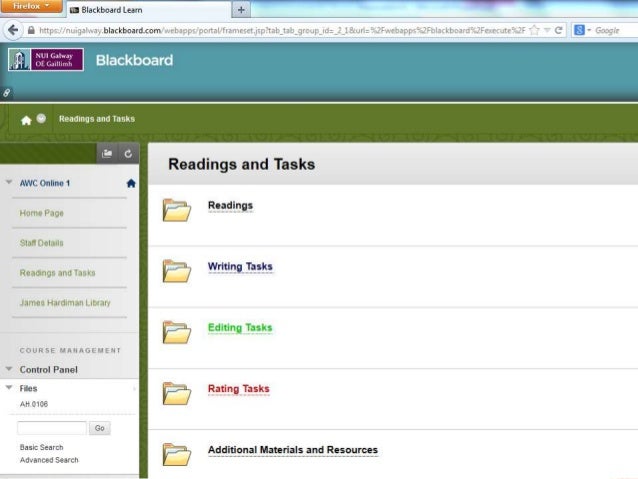Bookmark this page with the star icon
The image size is (638, 479).
(535, 30)
